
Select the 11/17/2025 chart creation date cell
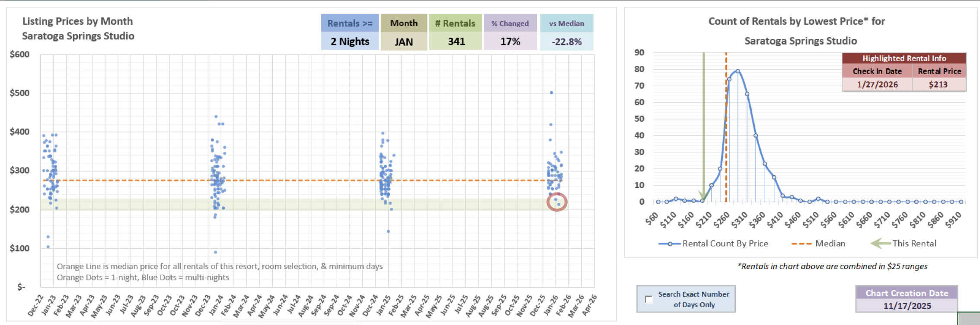coord(907,306)
